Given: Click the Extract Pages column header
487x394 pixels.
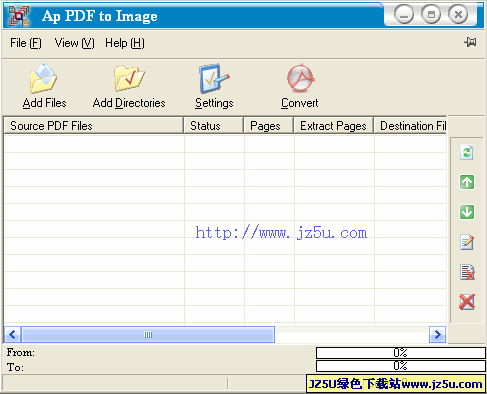Looking at the screenshot, I should [334, 126].
